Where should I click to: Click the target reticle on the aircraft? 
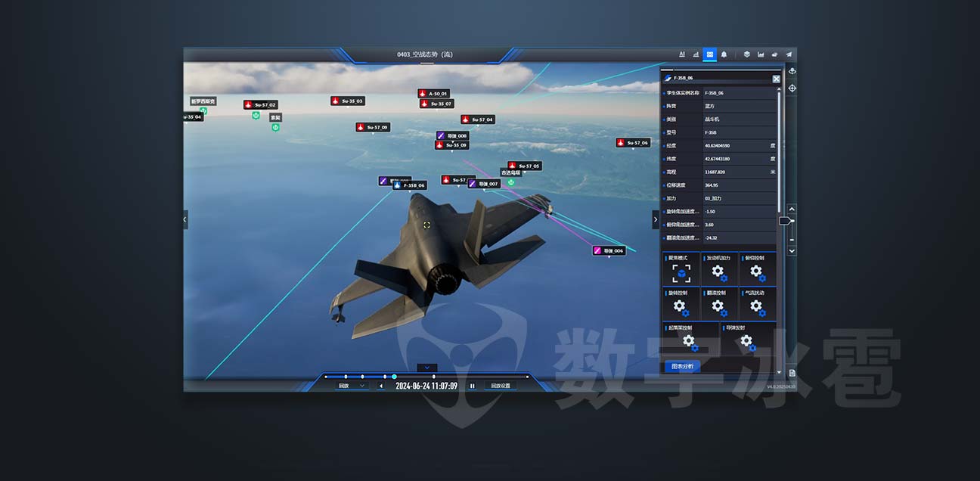click(x=426, y=225)
